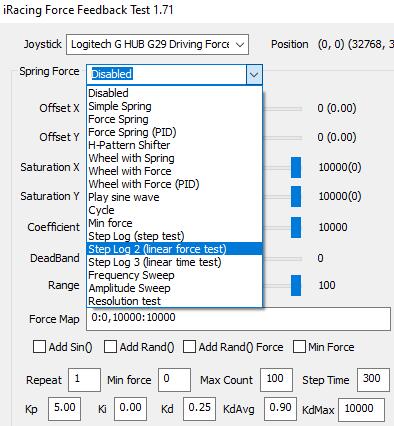
Task: Click the KdAvg value field
Action: pos(280,409)
